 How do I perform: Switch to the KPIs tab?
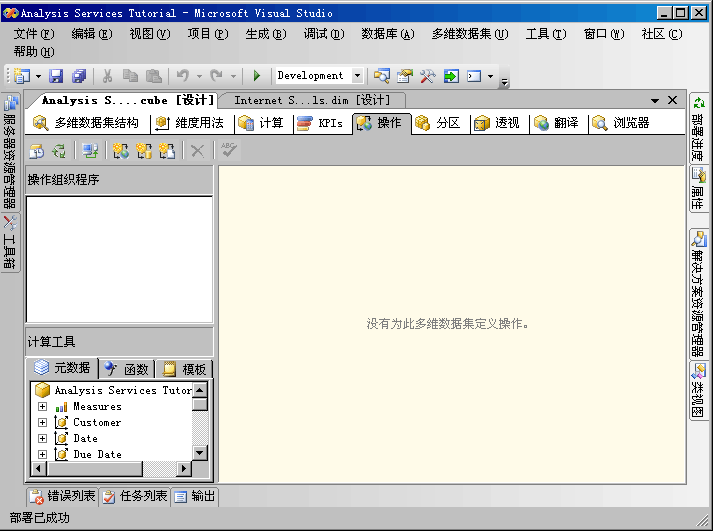coord(320,123)
